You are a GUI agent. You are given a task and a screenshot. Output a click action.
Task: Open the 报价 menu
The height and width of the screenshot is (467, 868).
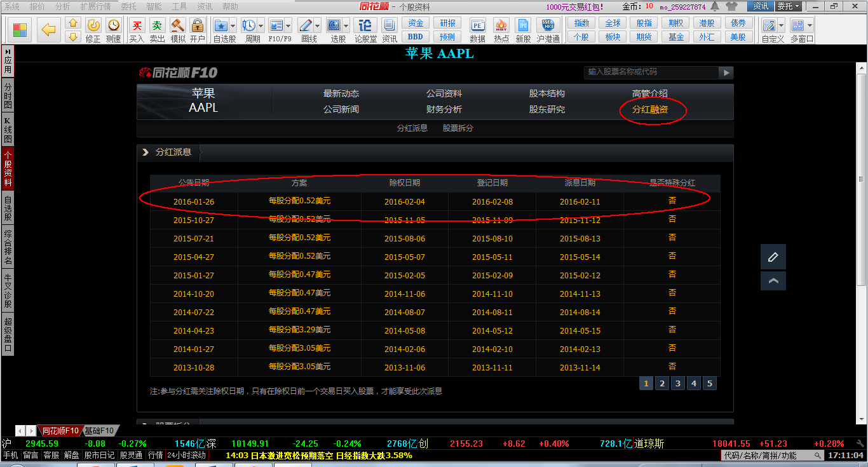click(x=37, y=6)
